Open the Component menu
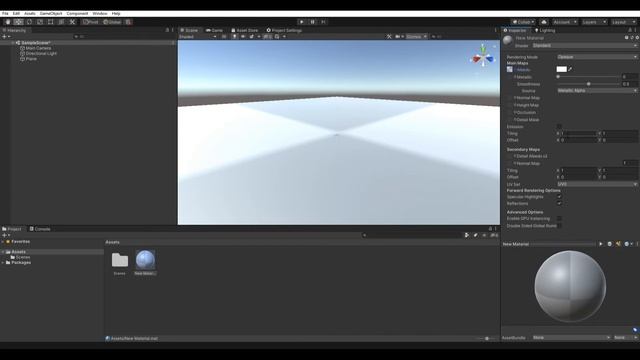This screenshot has width=640, height=360. [x=77, y=13]
